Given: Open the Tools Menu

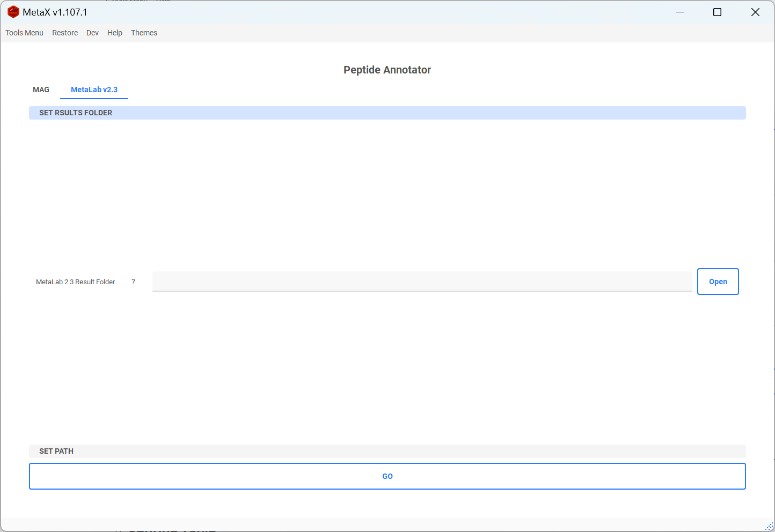Looking at the screenshot, I should (24, 33).
